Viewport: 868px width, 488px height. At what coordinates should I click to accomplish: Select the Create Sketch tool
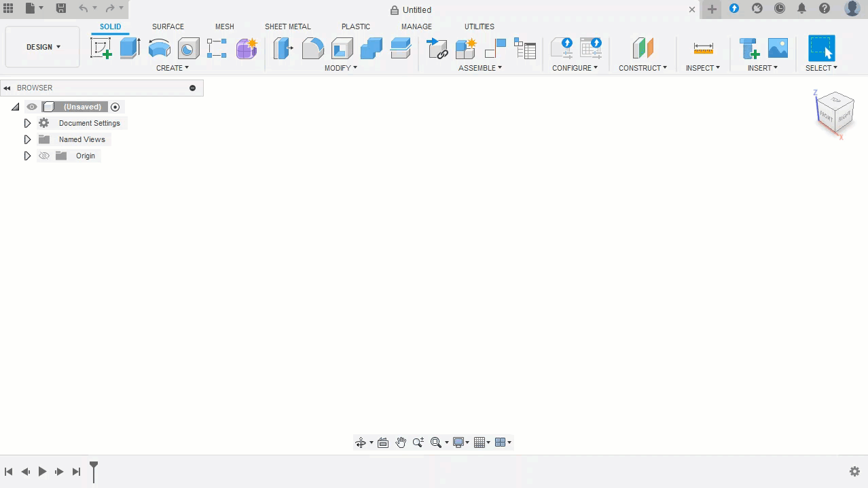(101, 48)
